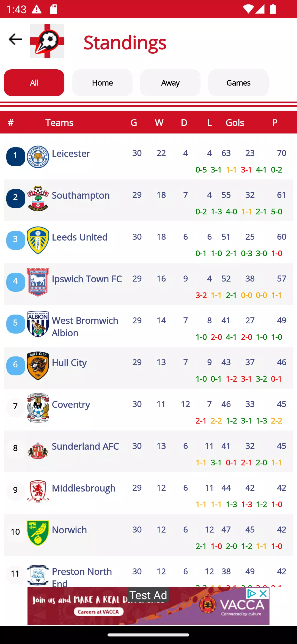Open Sunderland AFC team name
The width and height of the screenshot is (297, 644).
85,446
